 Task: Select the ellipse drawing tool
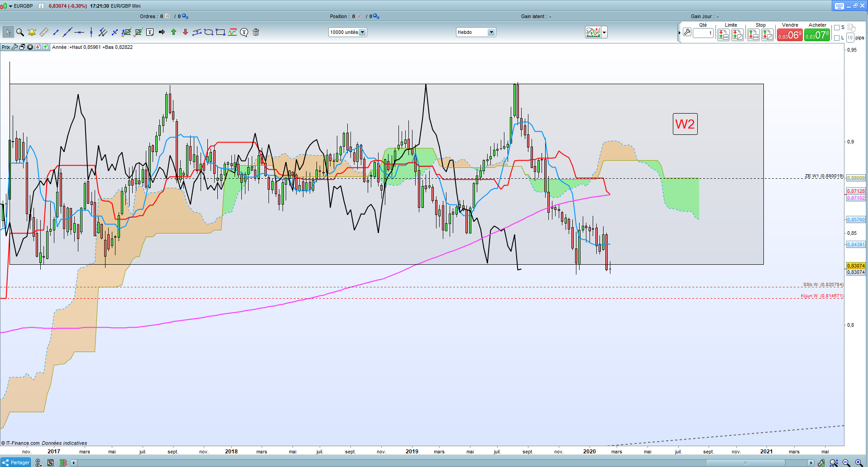[x=209, y=32]
